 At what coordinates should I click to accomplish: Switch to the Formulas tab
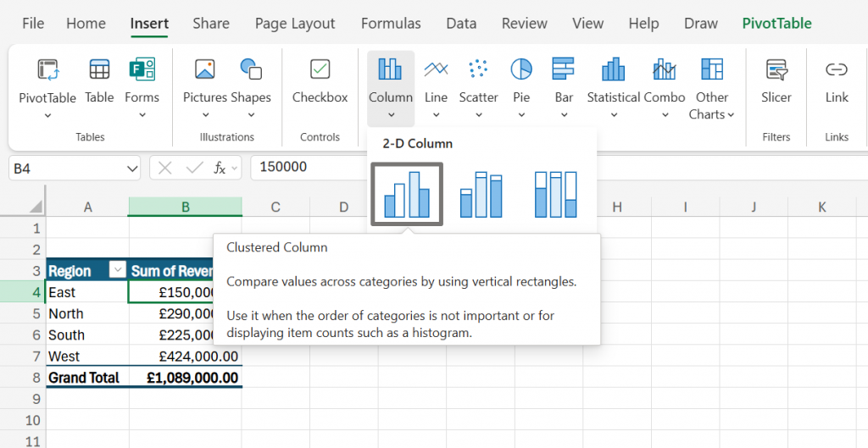(x=391, y=24)
